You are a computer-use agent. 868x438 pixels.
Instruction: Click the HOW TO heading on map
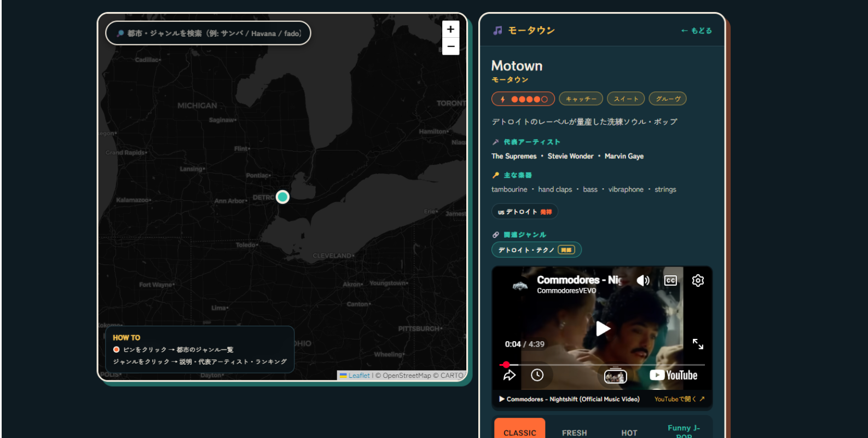point(126,338)
